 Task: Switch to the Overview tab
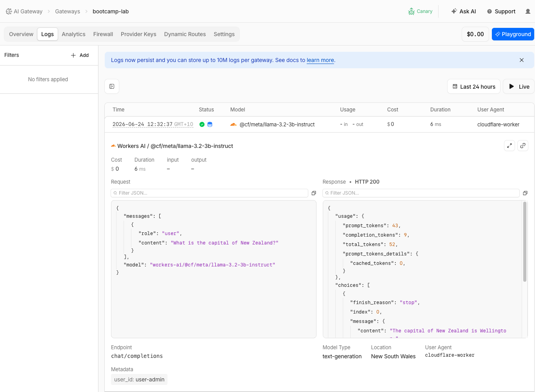(x=21, y=34)
